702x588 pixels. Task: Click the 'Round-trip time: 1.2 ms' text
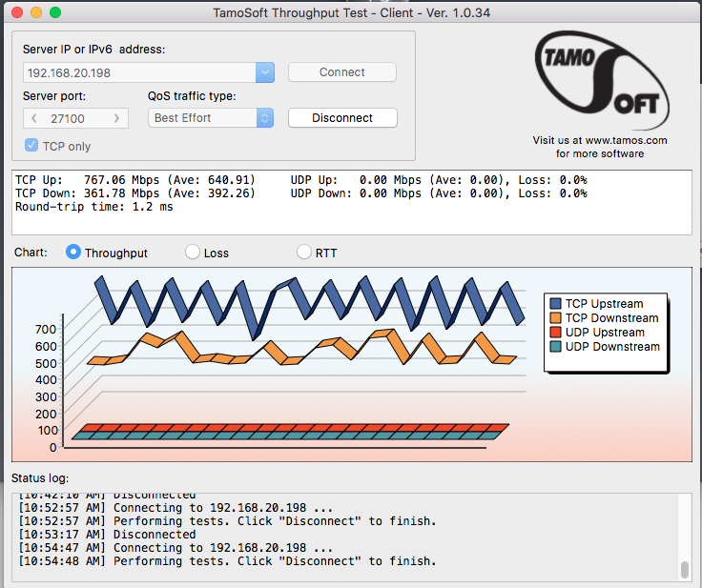point(94,207)
